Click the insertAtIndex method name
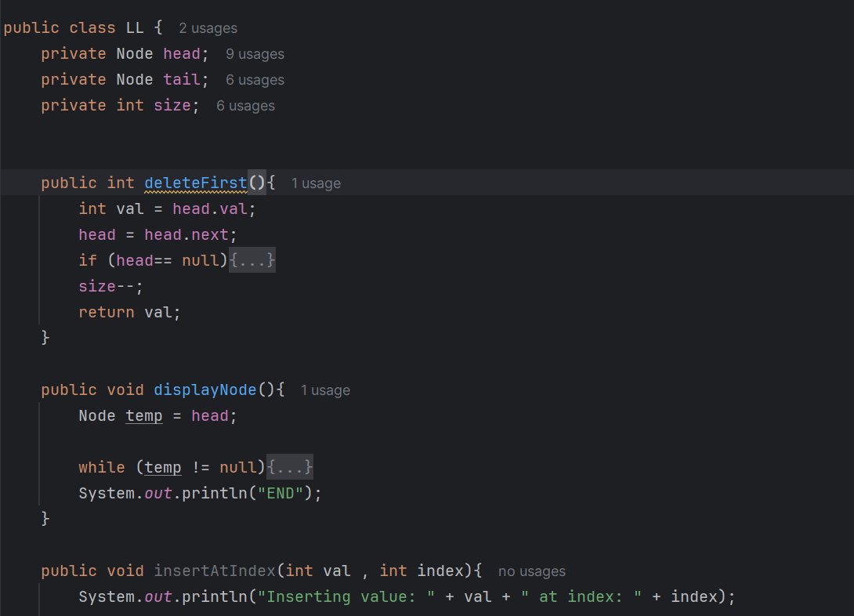Image resolution: width=854 pixels, height=616 pixels. (215, 571)
